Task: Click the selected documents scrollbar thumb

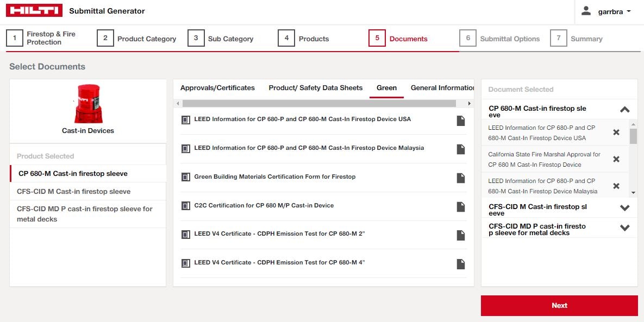Action: (x=633, y=136)
